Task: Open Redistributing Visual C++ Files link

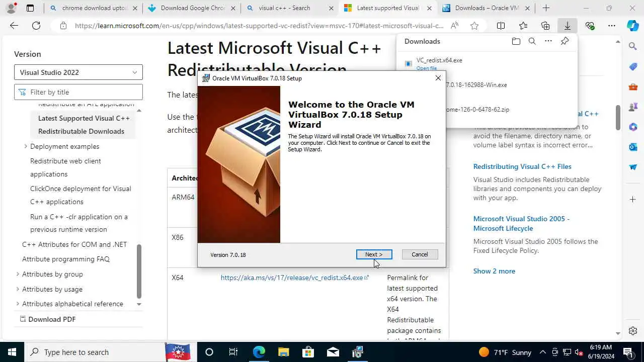Action: (522, 166)
